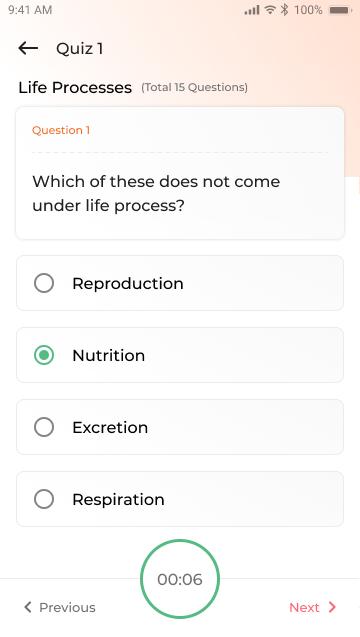360x637 pixels.
Task: Tap the Wi-Fi status icon
Action: click(x=270, y=10)
